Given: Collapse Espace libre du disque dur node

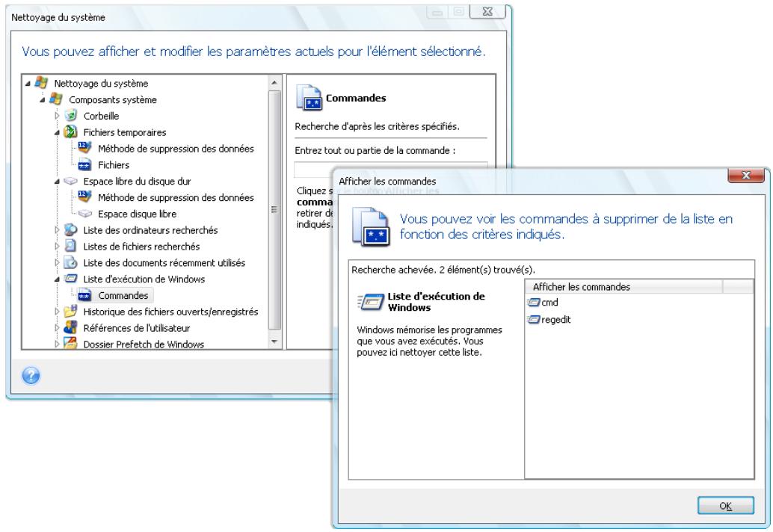Looking at the screenshot, I should [57, 182].
